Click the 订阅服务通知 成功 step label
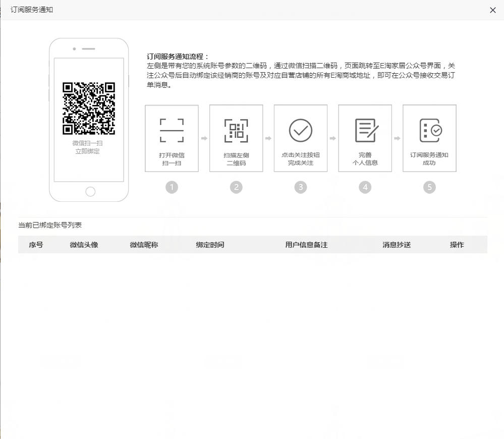The height and width of the screenshot is (439, 504). [x=429, y=159]
